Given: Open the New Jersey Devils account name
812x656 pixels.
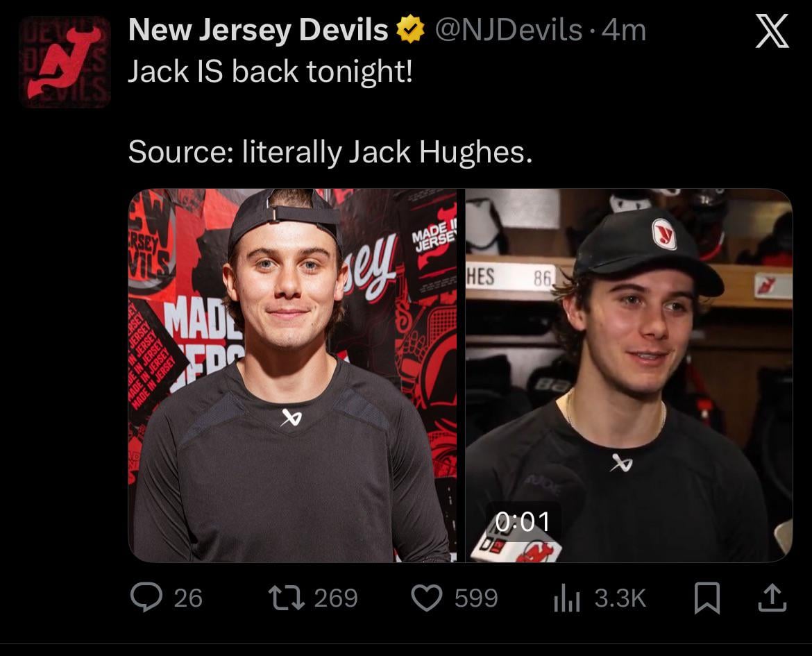Looking at the screenshot, I should [257, 29].
